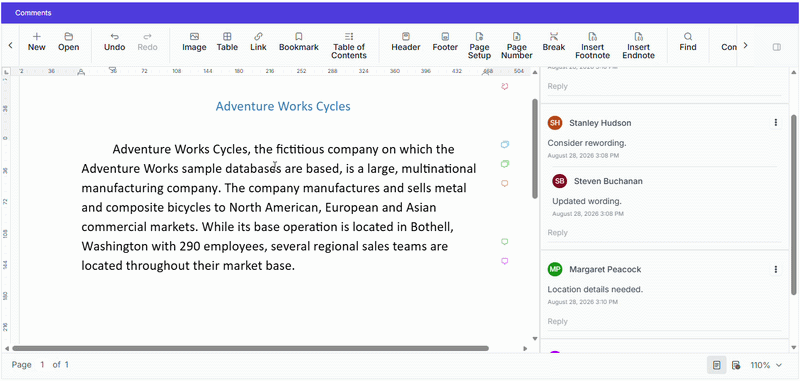Click the light green comment marker in the margin
This screenshot has height=381, width=800.
(x=505, y=241)
